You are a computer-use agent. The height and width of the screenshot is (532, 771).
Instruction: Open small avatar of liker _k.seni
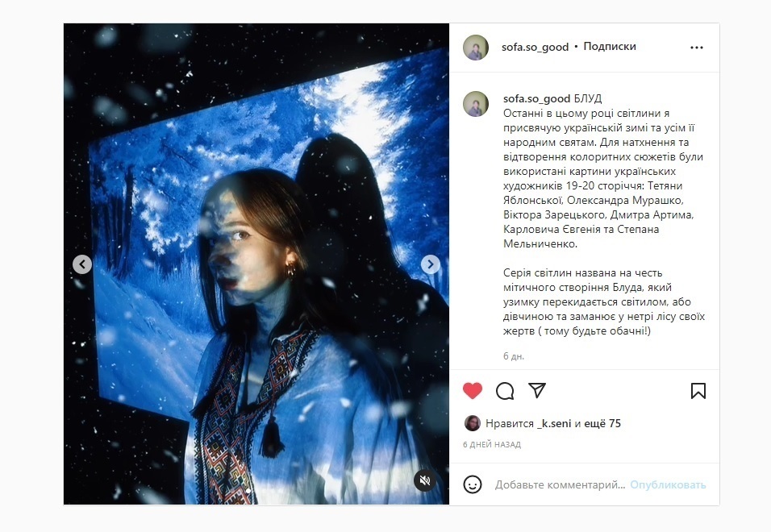[x=472, y=423]
